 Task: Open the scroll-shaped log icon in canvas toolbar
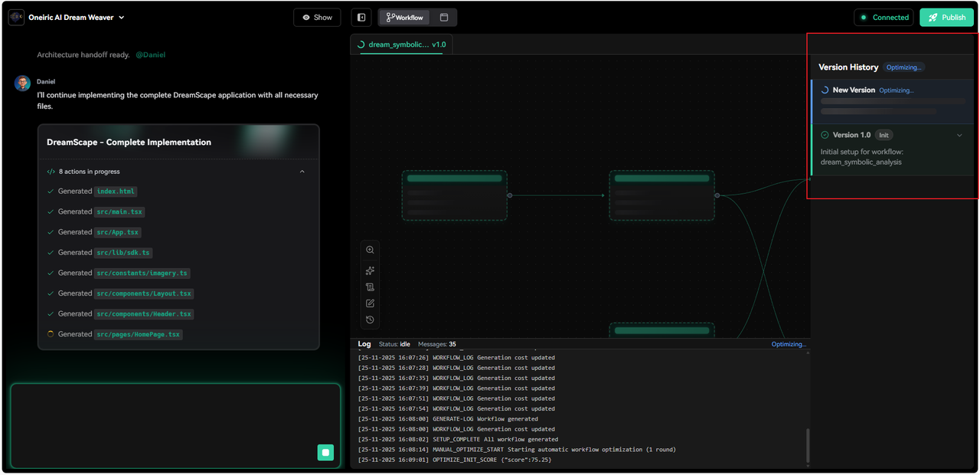tap(370, 287)
